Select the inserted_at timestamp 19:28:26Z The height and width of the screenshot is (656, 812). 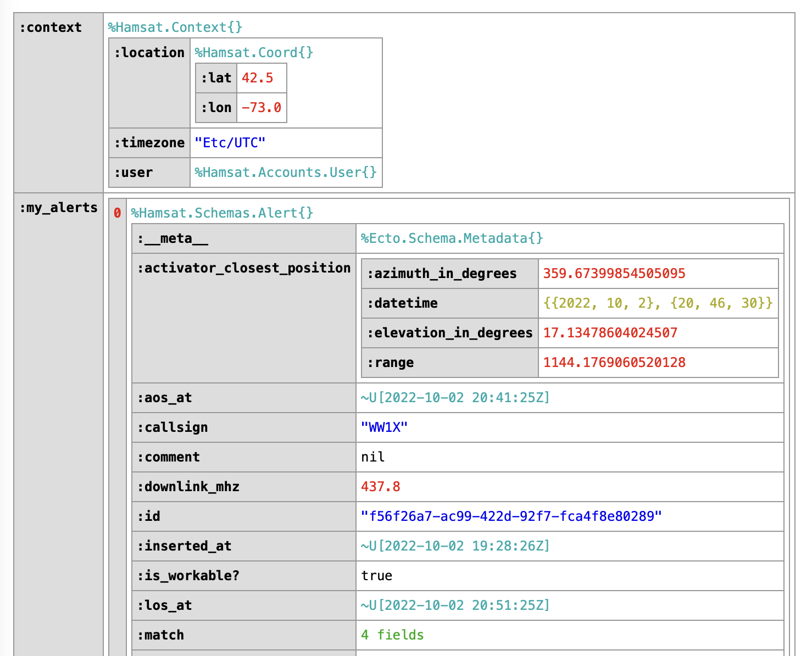(x=455, y=546)
